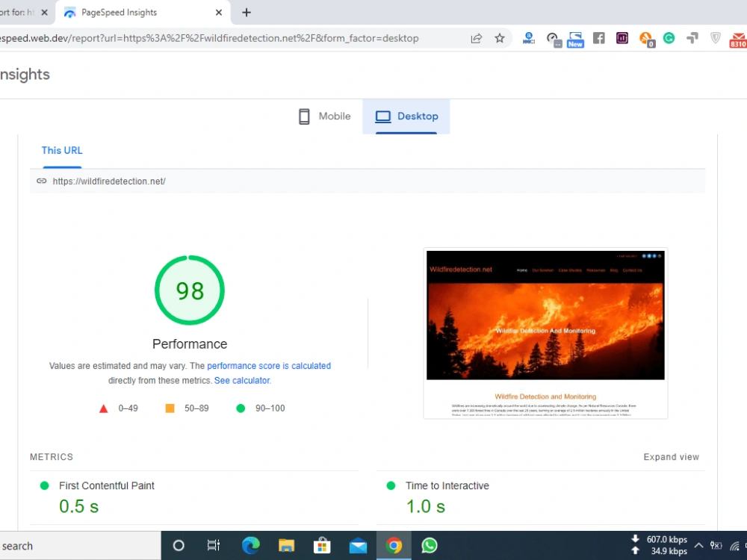Open WhatsApp from the taskbar
The image size is (747, 560).
430,545
